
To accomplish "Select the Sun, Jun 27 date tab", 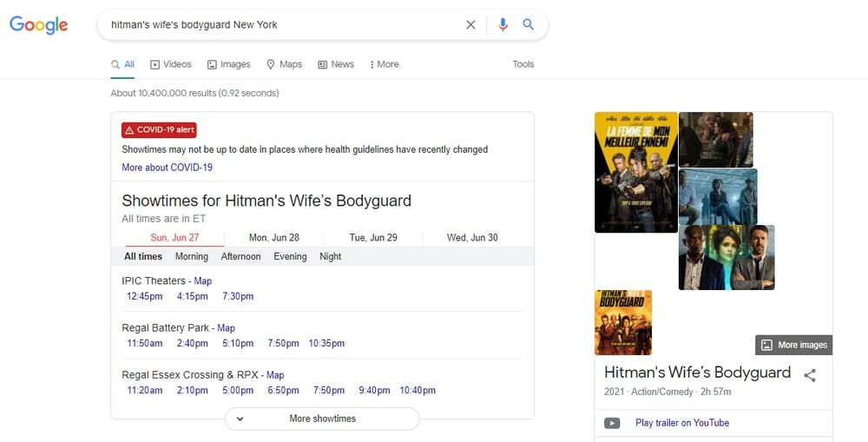I will coord(175,238).
